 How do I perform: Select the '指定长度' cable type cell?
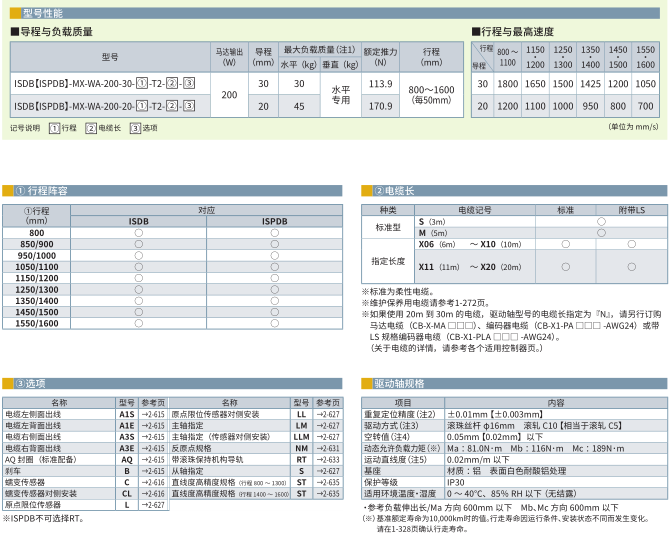(x=388, y=261)
